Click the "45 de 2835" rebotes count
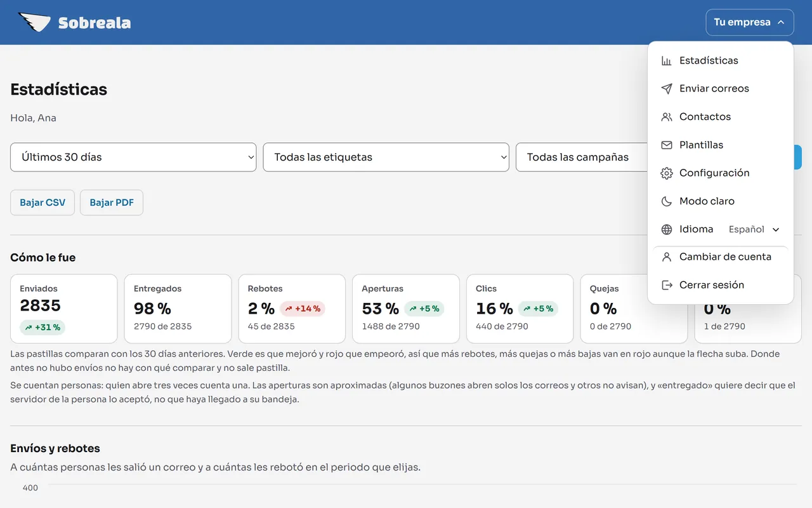Screen dimensions: 812x508 tap(272, 326)
